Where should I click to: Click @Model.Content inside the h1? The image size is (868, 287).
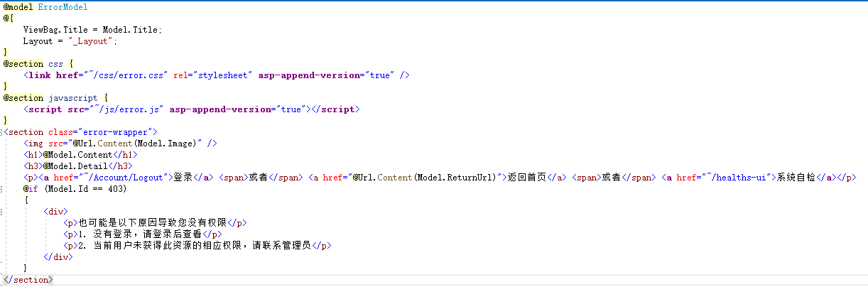pos(77,155)
